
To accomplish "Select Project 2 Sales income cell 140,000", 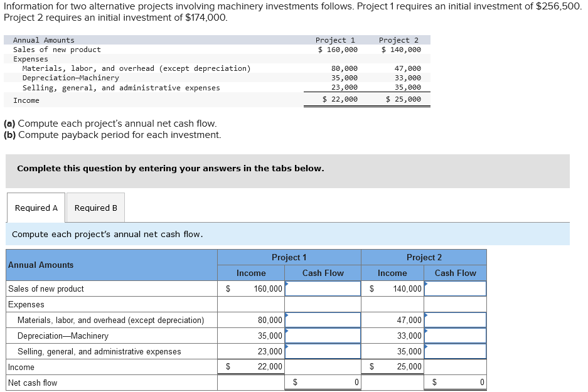I will pos(393,289).
